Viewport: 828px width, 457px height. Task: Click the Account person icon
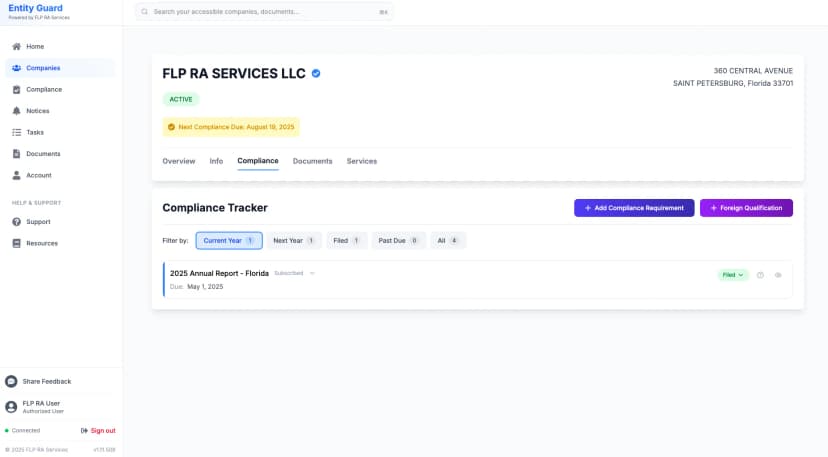16,175
